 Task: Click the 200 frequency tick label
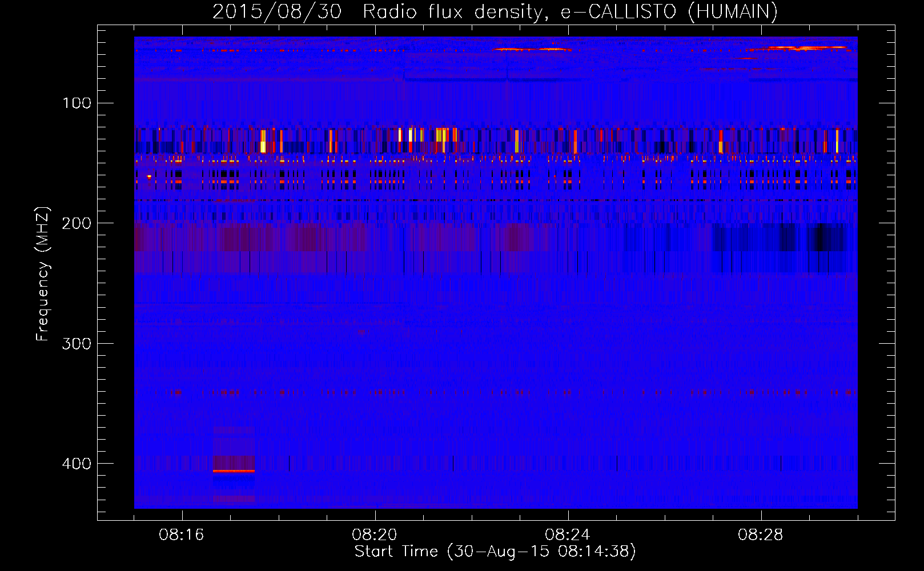tap(77, 223)
